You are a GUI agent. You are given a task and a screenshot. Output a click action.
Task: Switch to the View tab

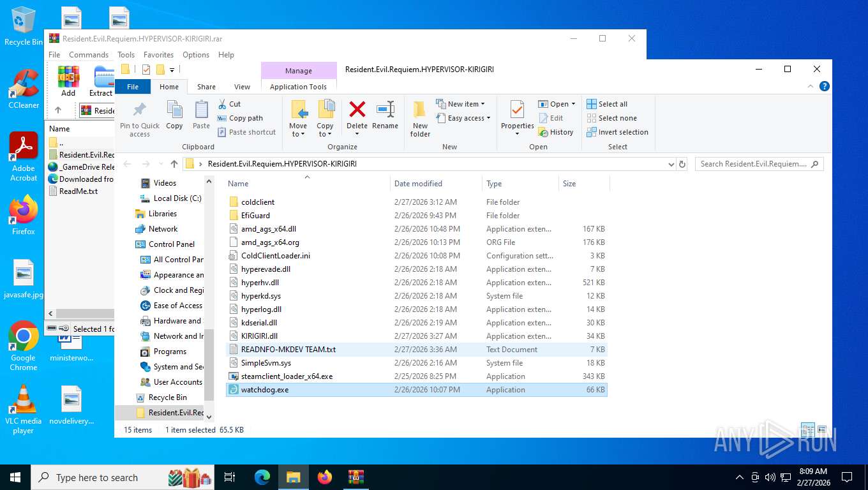[242, 87]
